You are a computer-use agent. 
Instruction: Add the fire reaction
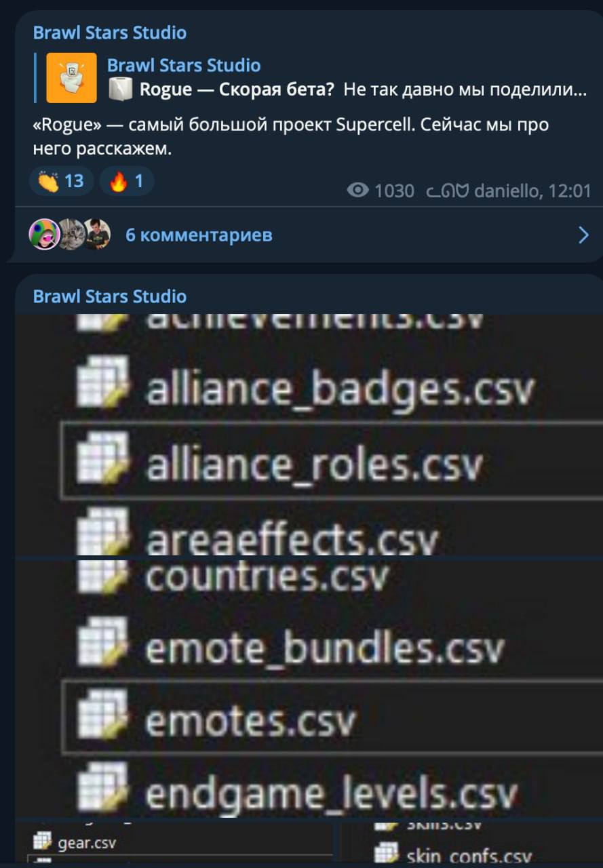click(126, 181)
